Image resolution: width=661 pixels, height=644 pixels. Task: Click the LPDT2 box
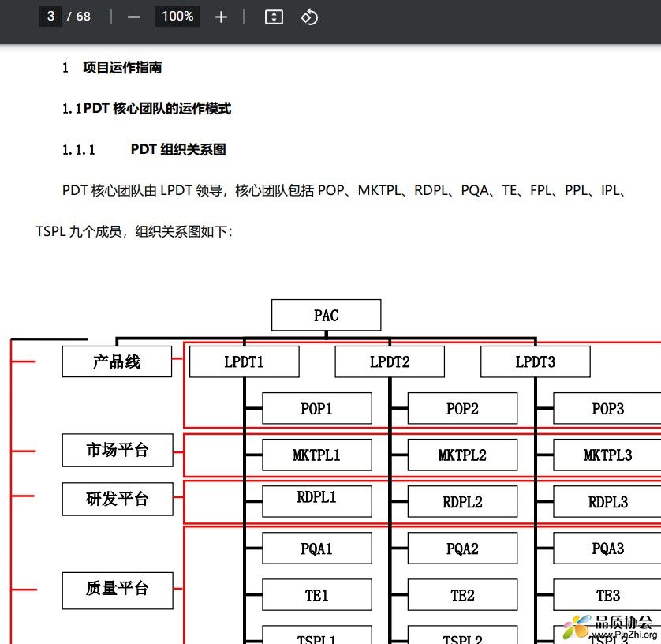[390, 361]
